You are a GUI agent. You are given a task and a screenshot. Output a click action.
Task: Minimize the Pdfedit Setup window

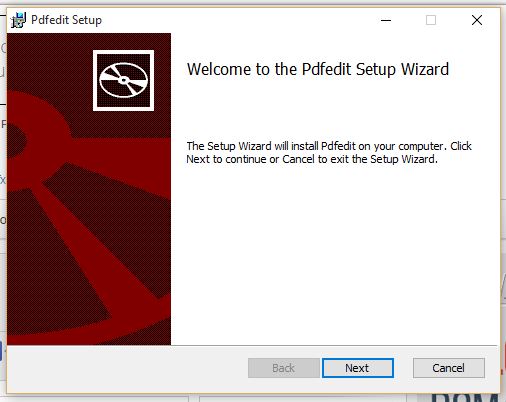click(386, 20)
